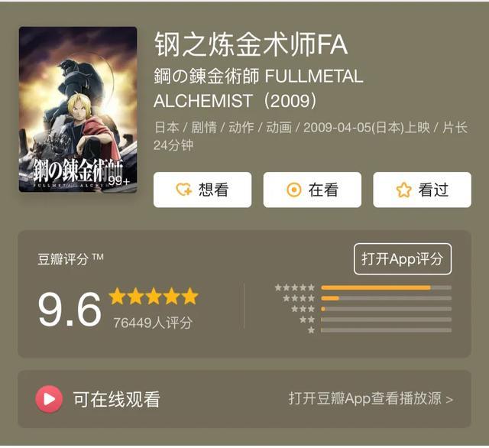Click the one-star rating row icon
Image resolution: width=489 pixels, height=448 pixels.
[x=311, y=330]
